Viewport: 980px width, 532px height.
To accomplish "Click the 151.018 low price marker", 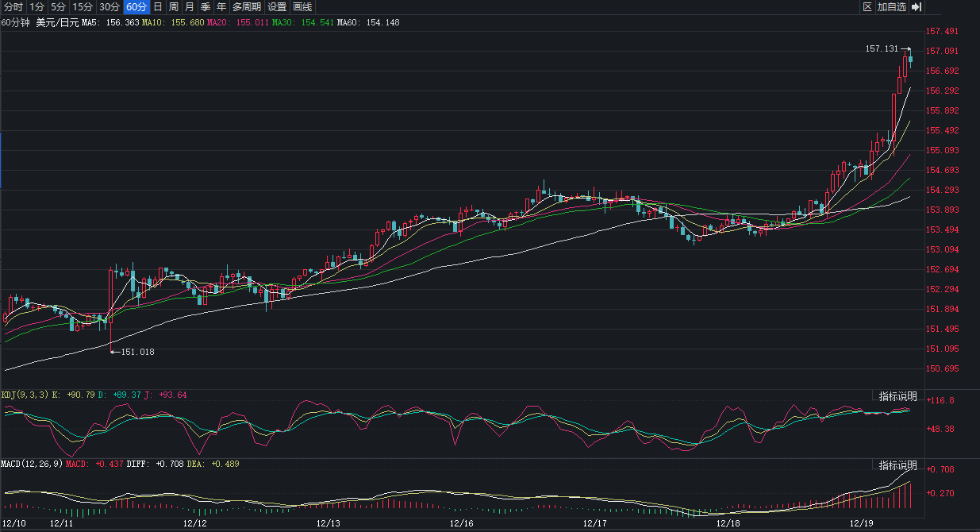I will pos(137,352).
